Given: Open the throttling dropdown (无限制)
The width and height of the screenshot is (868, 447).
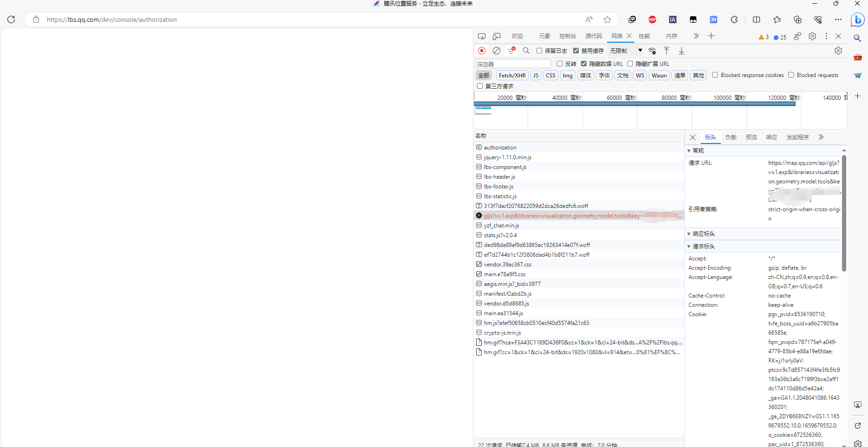Looking at the screenshot, I should [626, 51].
